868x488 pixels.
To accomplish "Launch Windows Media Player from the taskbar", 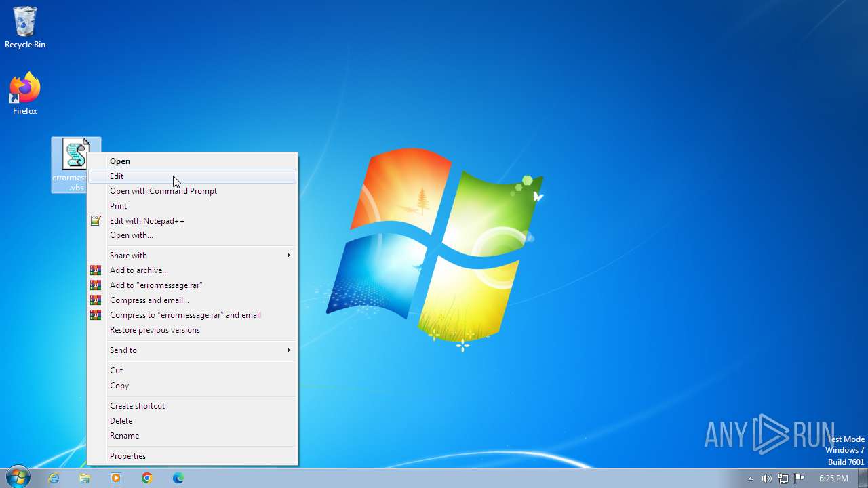I will coord(116,478).
